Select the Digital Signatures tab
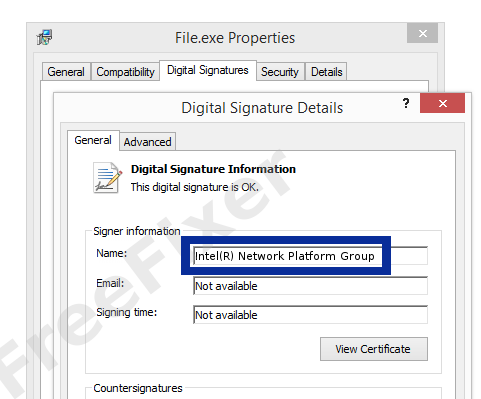The image size is (481, 399). tap(208, 70)
